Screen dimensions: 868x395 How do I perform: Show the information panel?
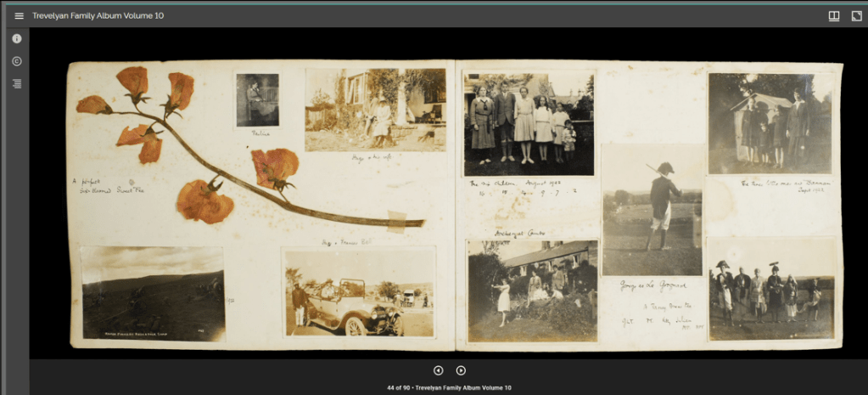pos(17,39)
